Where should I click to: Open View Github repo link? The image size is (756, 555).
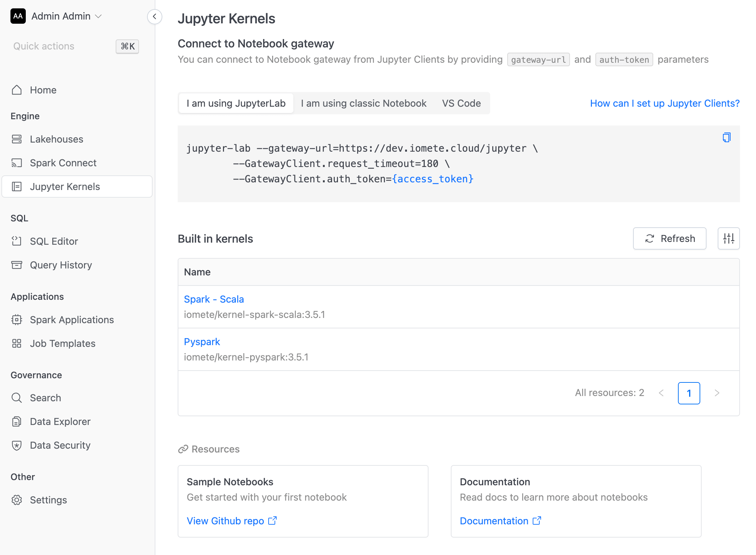coord(232,521)
